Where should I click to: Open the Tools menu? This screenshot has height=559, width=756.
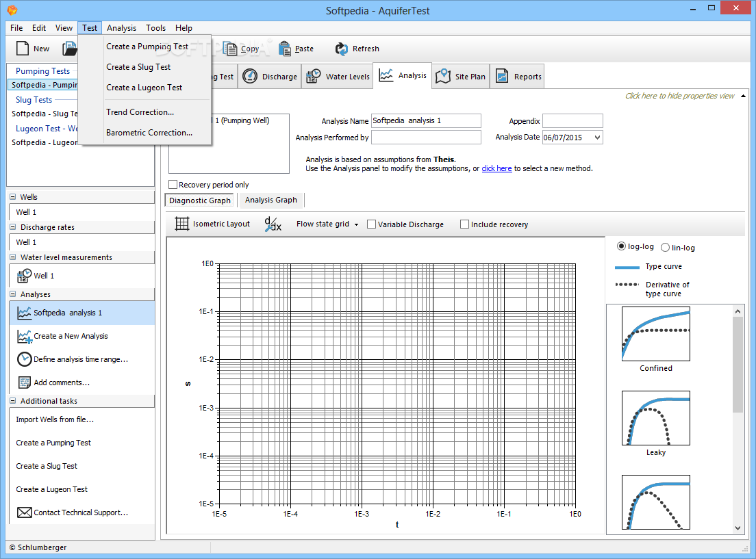tap(155, 28)
